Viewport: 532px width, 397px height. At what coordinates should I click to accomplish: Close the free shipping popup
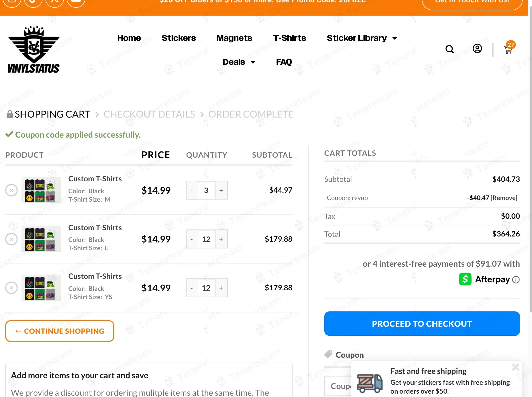(x=515, y=367)
